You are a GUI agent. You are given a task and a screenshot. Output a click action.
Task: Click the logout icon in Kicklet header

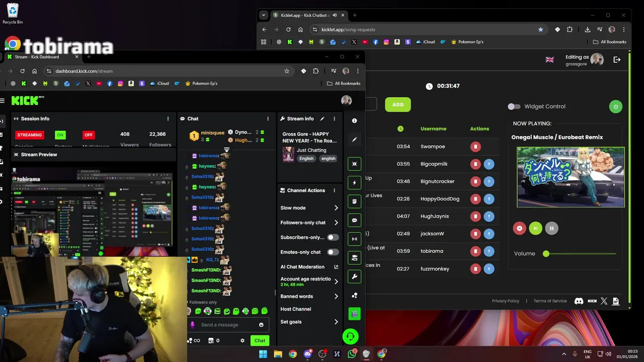[x=617, y=59]
